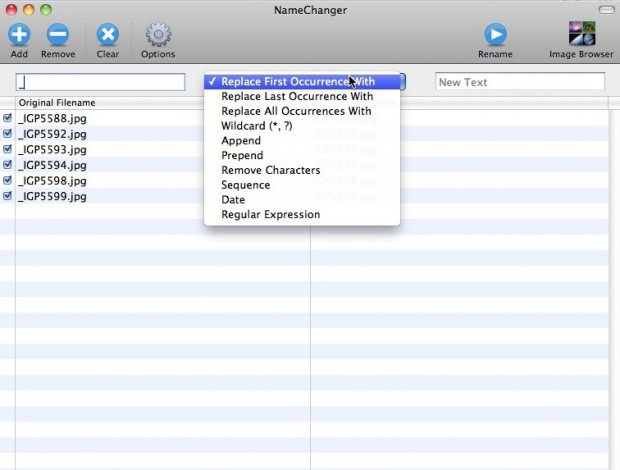Click the Rename play icon
Screen dimensions: 620x470
click(495, 35)
